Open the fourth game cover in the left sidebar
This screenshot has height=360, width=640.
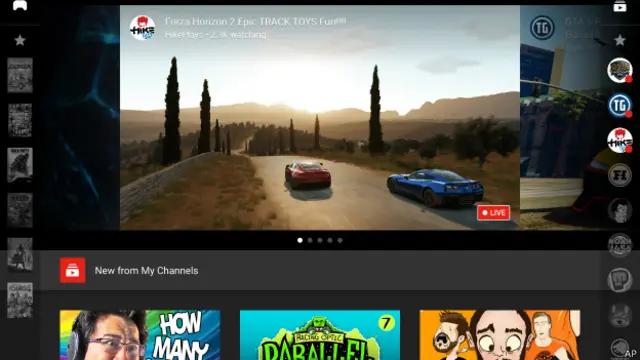[x=20, y=210]
